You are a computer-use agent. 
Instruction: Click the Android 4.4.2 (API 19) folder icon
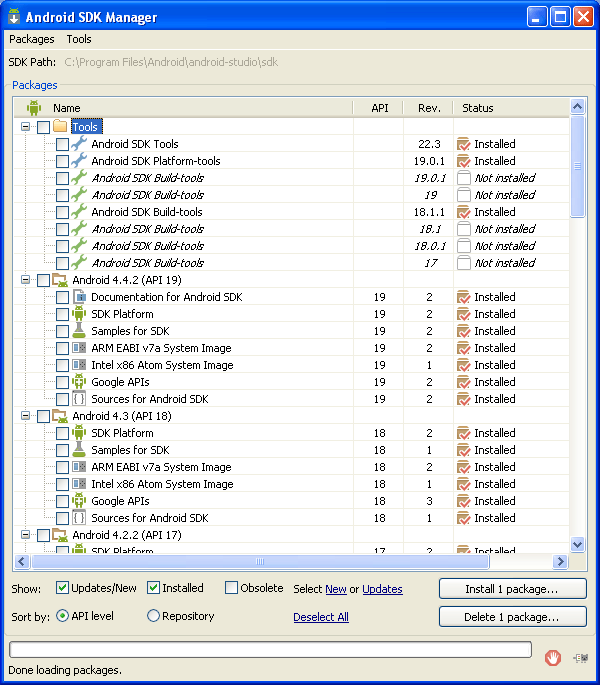[60, 280]
